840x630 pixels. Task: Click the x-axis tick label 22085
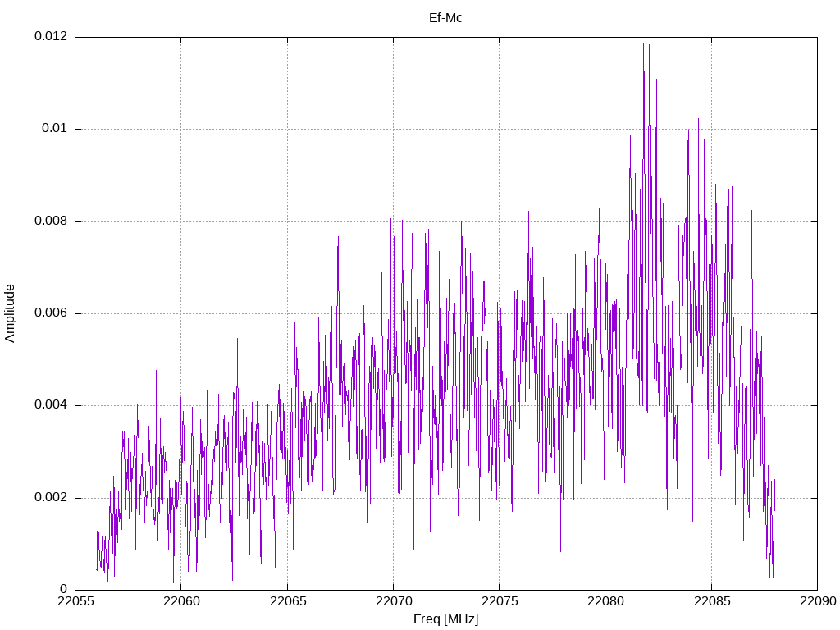click(711, 601)
